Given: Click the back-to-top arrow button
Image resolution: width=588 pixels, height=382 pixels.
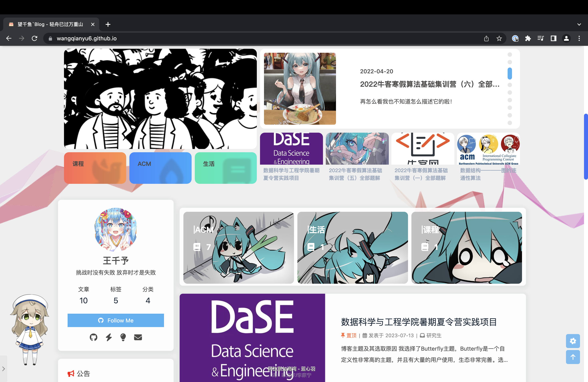Looking at the screenshot, I should tap(573, 357).
